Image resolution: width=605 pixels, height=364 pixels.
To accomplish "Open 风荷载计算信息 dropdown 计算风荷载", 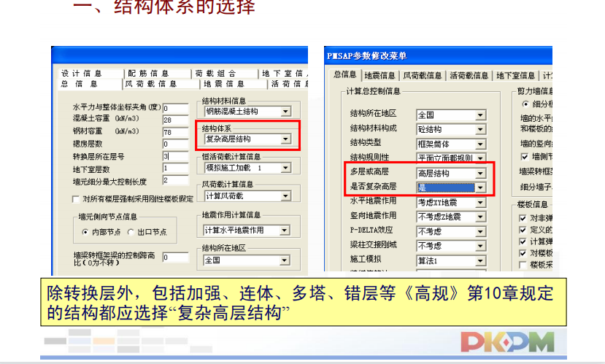I will [x=247, y=196].
